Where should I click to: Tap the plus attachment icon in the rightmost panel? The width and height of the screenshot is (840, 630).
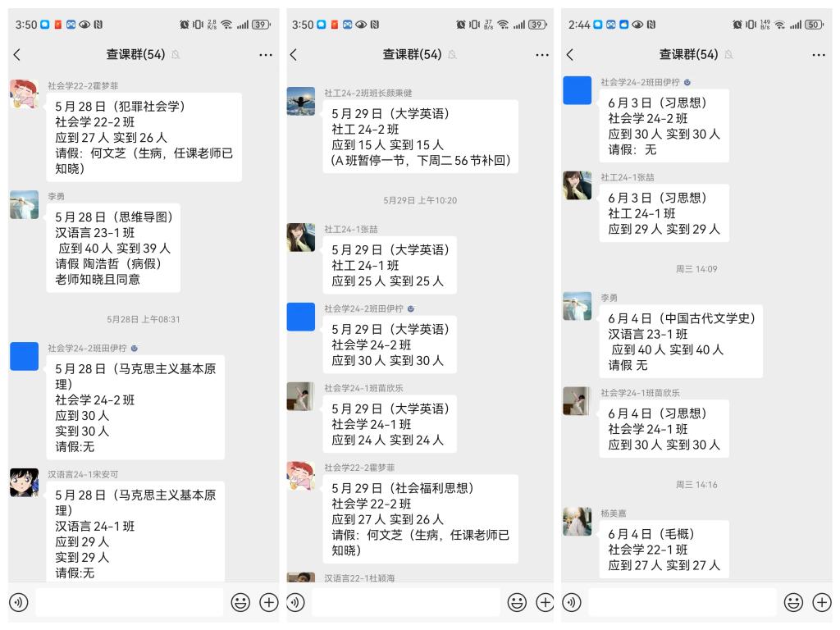click(821, 602)
